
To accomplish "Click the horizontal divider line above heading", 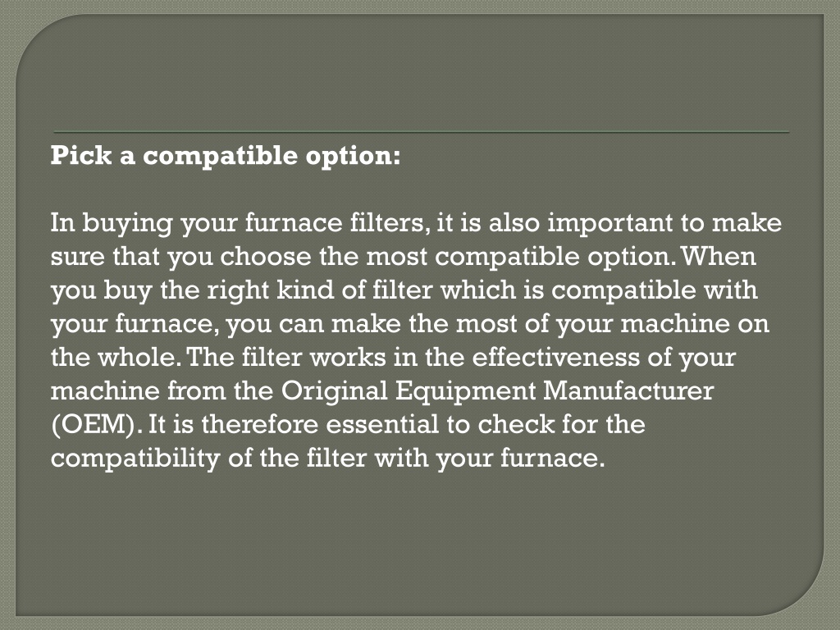I will pos(421,132).
